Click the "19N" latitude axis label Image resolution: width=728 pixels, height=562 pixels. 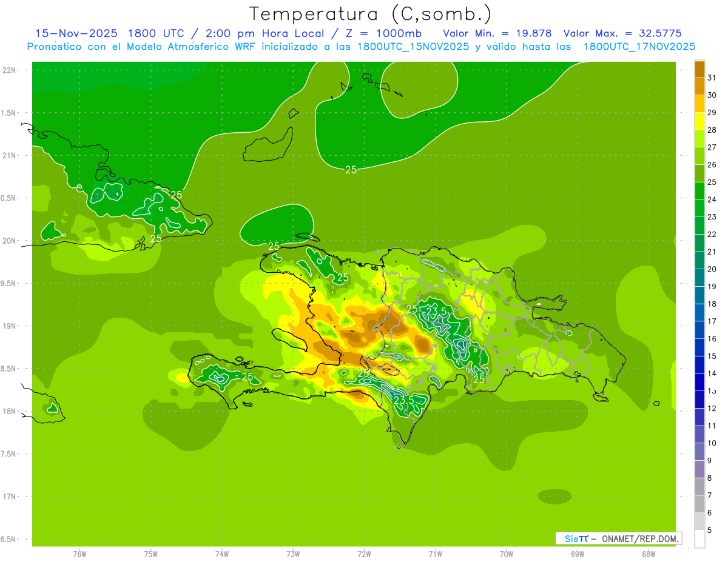tap(10, 326)
